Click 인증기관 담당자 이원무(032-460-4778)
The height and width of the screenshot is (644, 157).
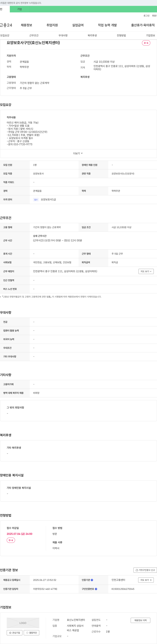tap(45, 589)
